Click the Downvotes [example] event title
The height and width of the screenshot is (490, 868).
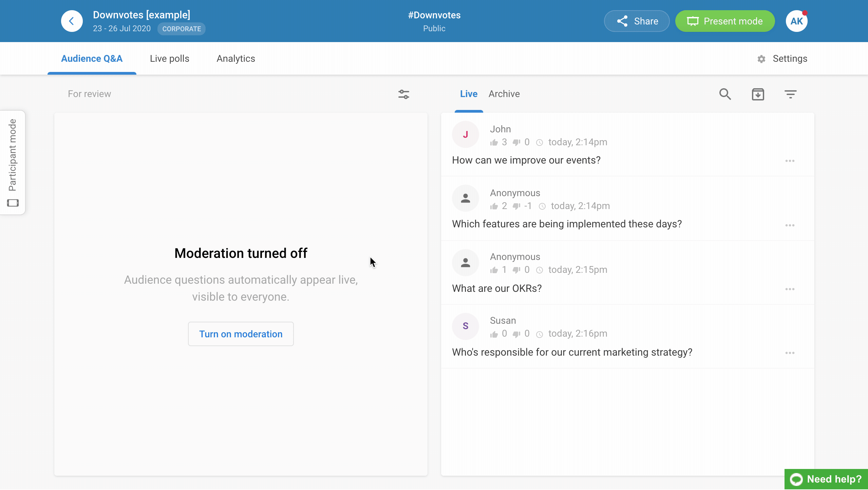click(141, 15)
